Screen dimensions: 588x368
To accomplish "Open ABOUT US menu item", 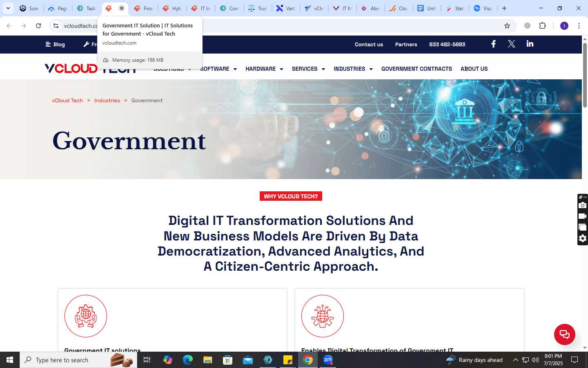I will click(x=474, y=69).
